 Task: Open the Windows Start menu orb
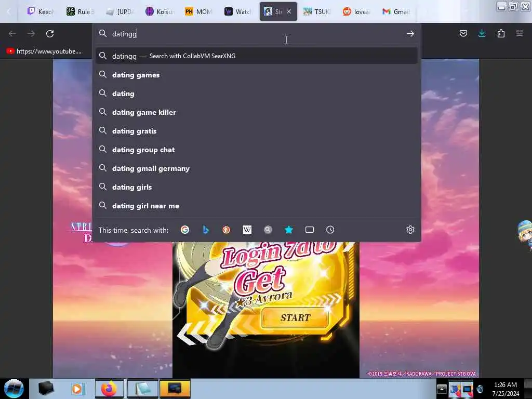point(14,389)
